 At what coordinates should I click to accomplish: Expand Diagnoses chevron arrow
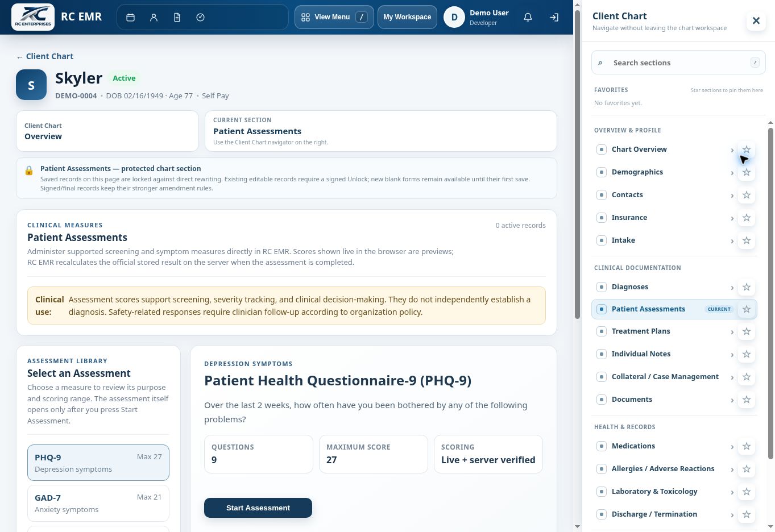click(732, 288)
